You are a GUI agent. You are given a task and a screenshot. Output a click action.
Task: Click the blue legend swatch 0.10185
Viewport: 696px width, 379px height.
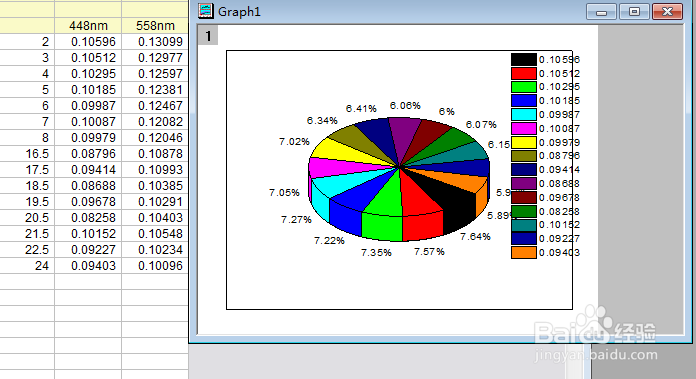coord(524,101)
